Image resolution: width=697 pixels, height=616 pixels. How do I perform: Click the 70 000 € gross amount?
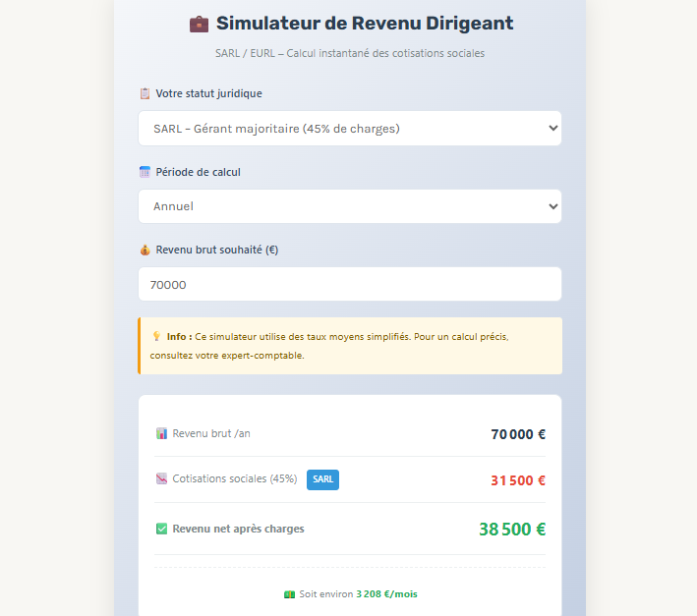(518, 434)
